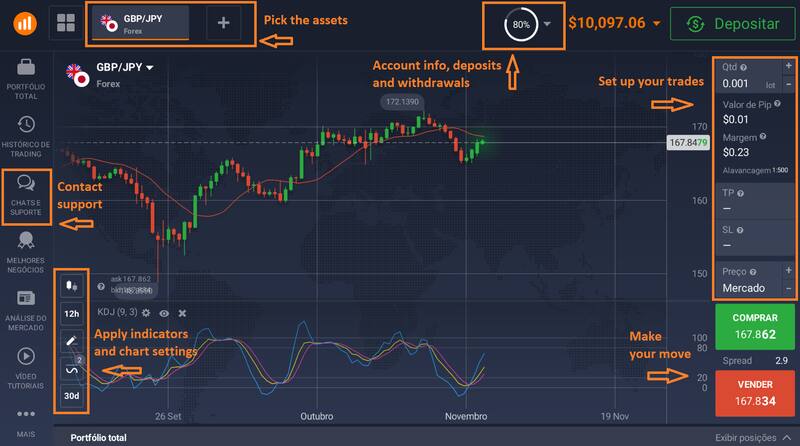
Task: Open the indicators menu button
Action: click(71, 369)
